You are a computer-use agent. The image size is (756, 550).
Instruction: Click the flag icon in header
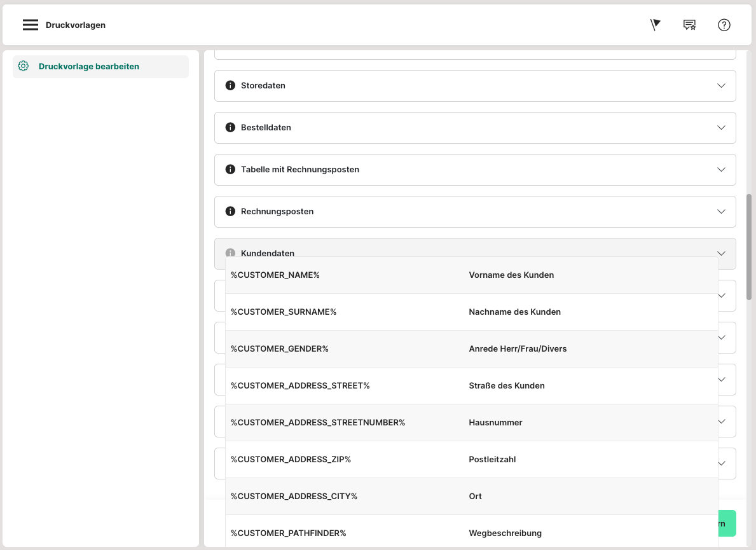coord(656,25)
